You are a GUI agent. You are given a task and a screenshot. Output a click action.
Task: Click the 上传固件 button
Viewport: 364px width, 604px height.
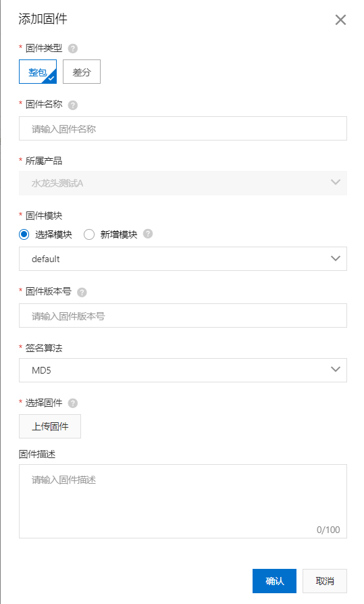[x=50, y=426]
